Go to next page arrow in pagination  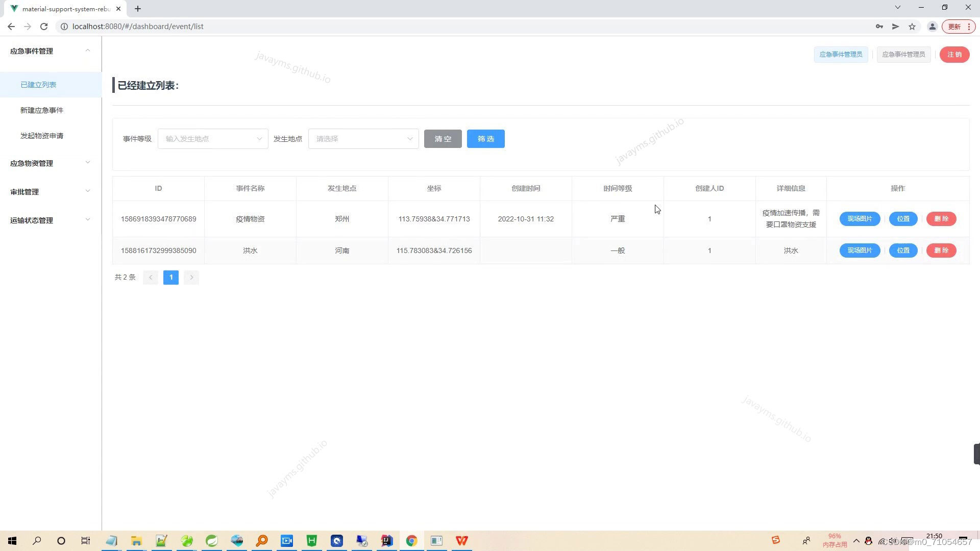point(191,278)
